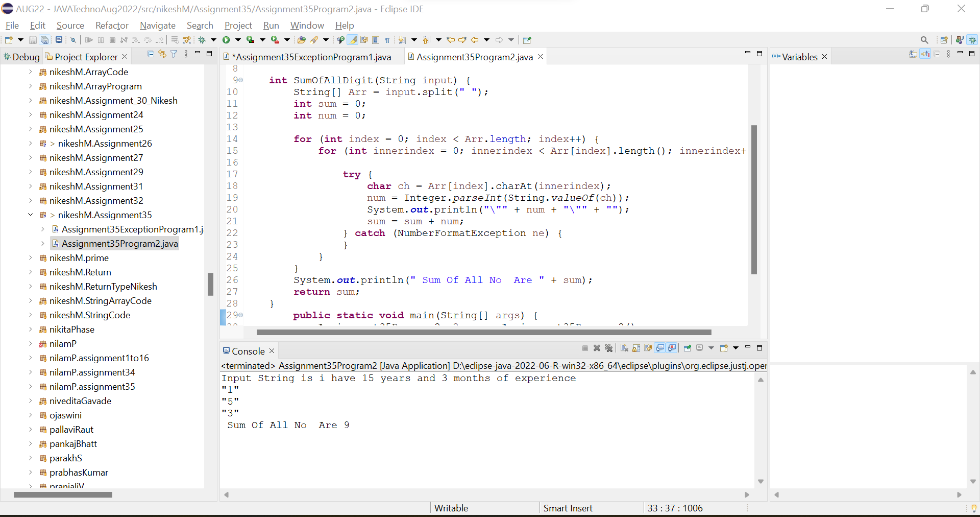
Task: Open the Refactor menu
Action: click(x=112, y=26)
